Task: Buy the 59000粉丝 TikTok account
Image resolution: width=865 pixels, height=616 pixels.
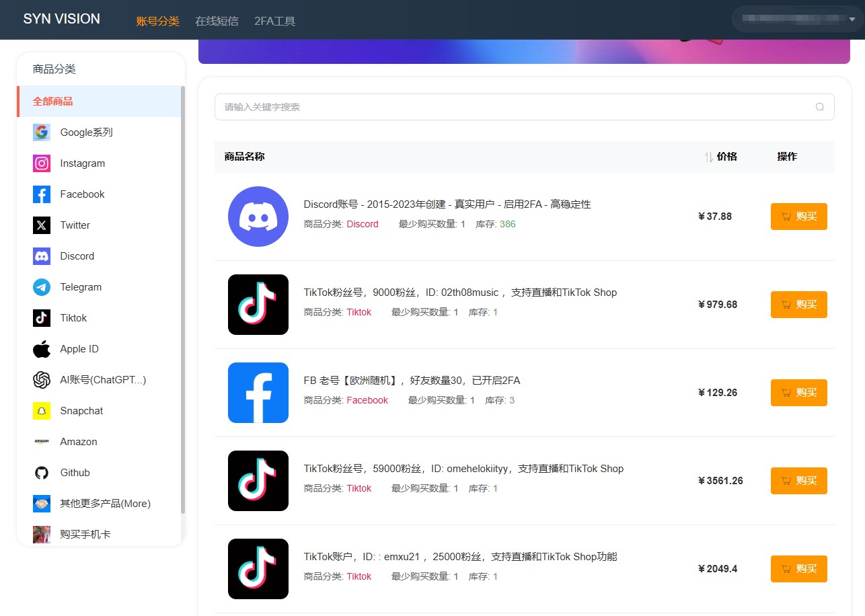Action: 799,481
